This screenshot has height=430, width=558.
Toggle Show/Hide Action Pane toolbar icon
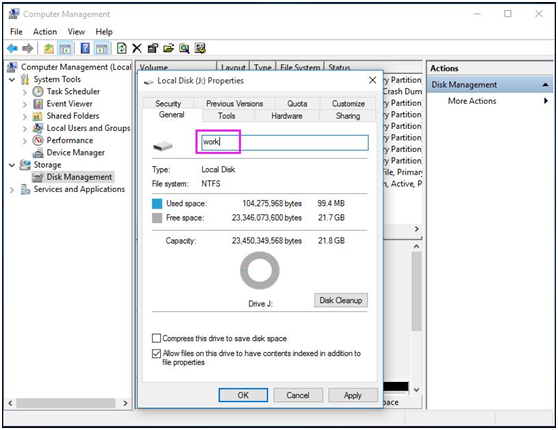(102, 48)
